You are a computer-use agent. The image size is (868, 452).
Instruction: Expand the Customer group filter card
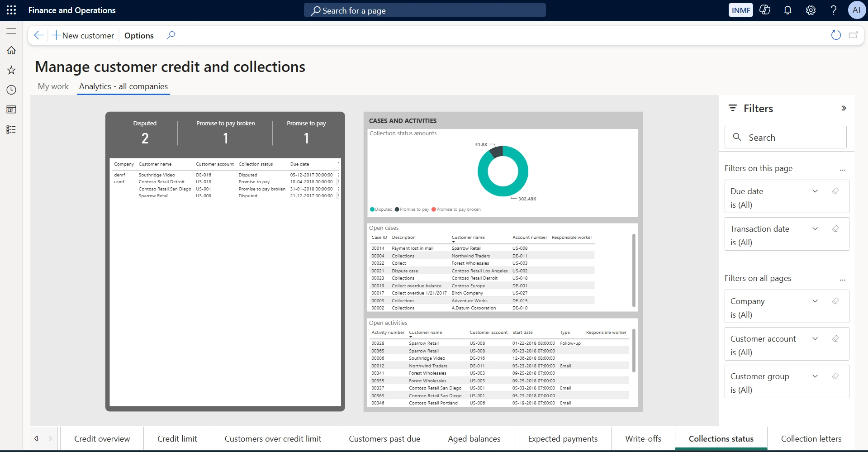click(x=815, y=376)
